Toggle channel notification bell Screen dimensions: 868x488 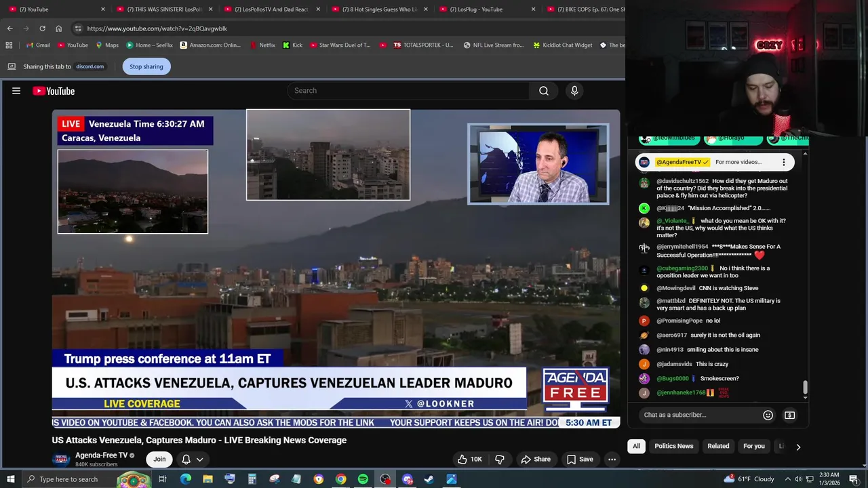tap(186, 459)
